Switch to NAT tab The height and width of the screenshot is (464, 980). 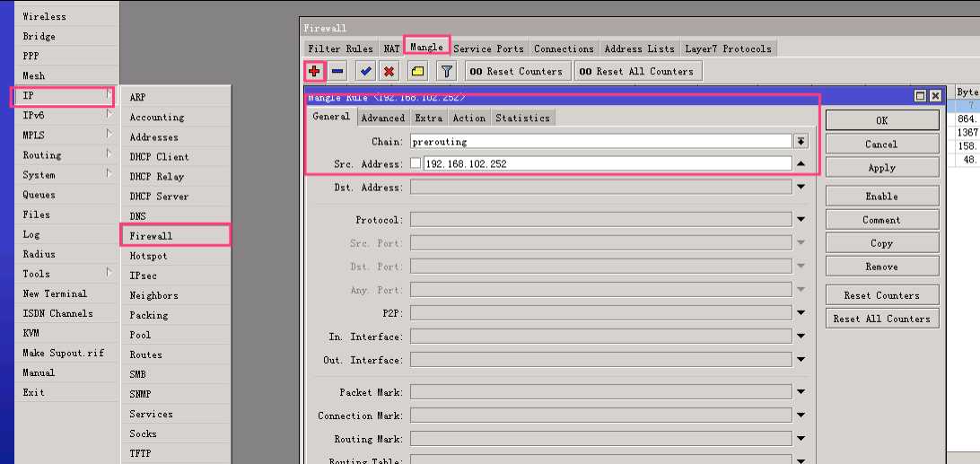[391, 48]
